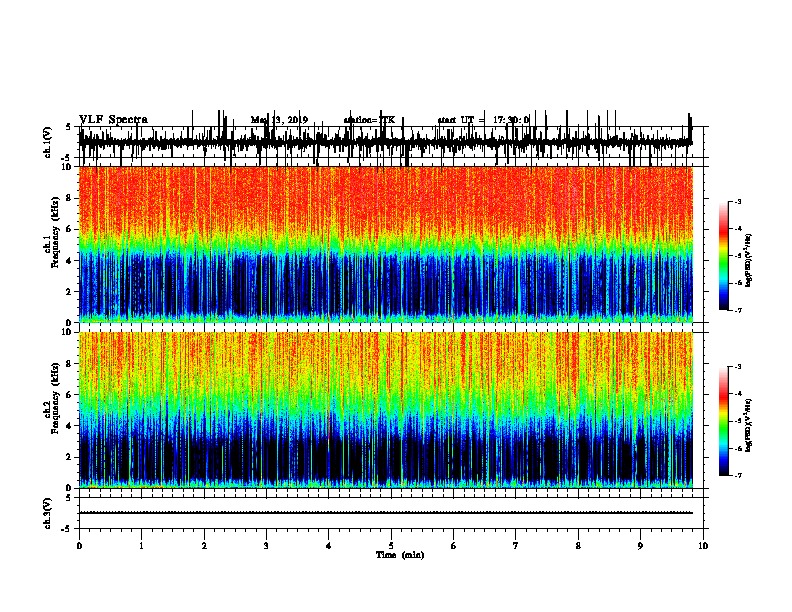Click time axis tick label "6" at the bottom

pos(454,546)
